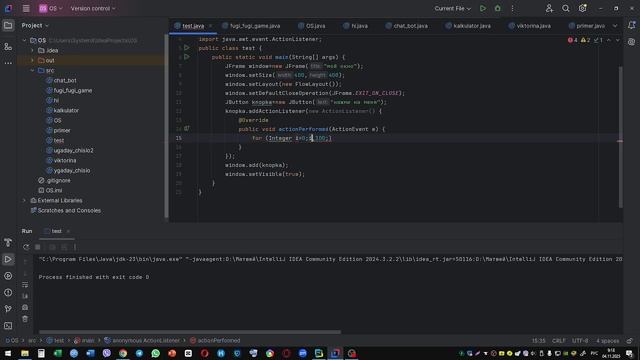Click the editor vertical scrollbar

click(x=620, y=136)
